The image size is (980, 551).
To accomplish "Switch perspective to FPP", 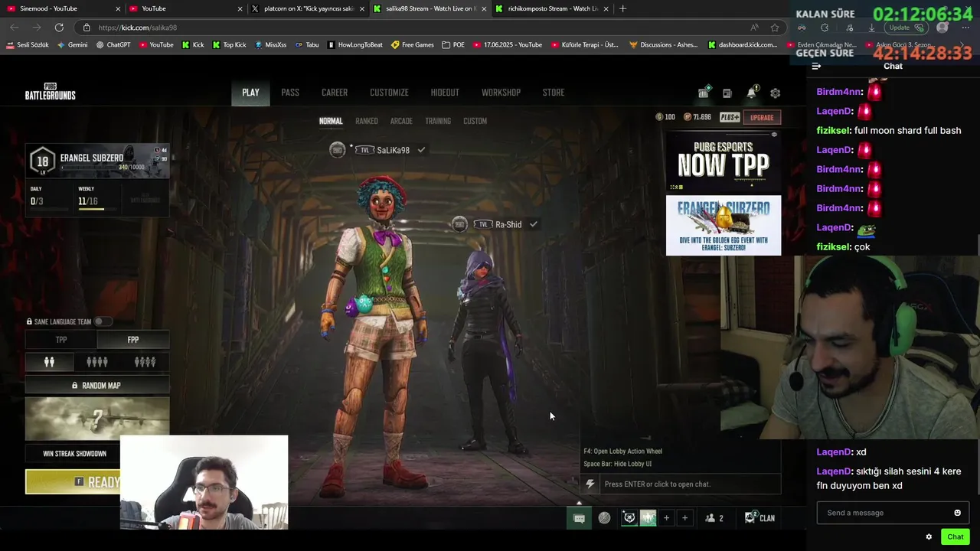I will (x=133, y=340).
